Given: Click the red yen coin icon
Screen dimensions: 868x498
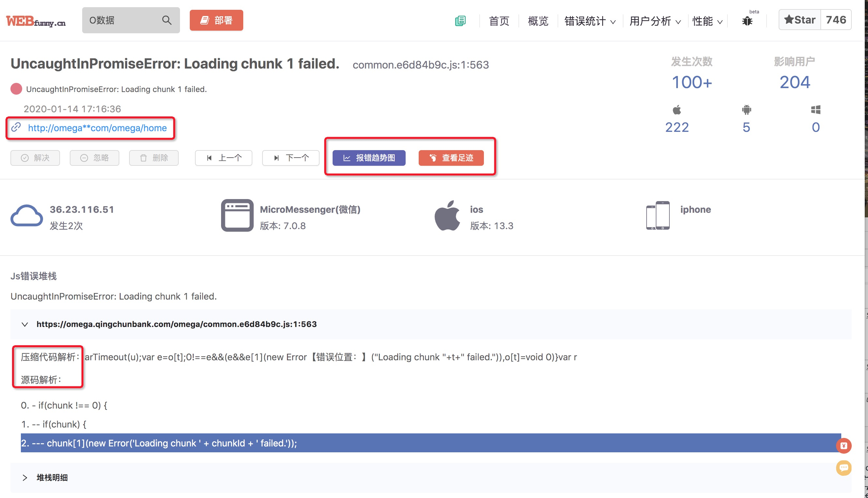Looking at the screenshot, I should tap(844, 445).
